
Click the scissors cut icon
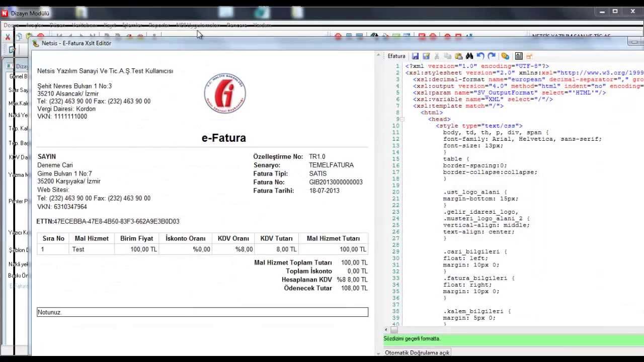(x=437, y=56)
